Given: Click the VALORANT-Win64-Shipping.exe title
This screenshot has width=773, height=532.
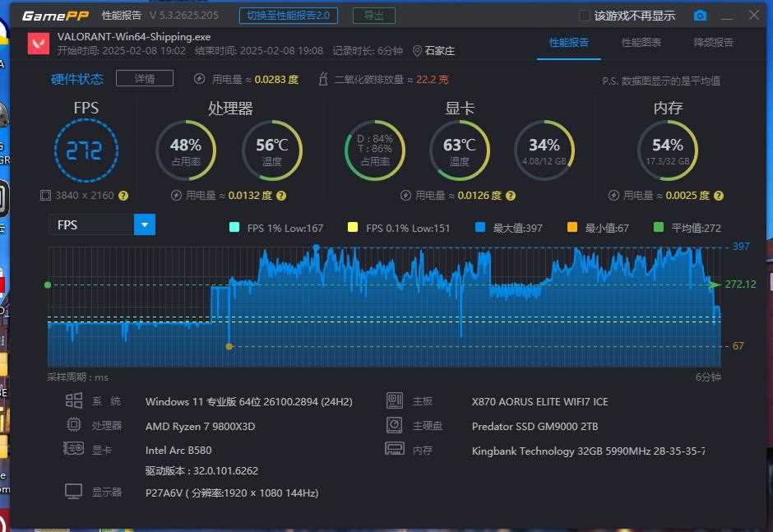Looking at the screenshot, I should (x=134, y=37).
